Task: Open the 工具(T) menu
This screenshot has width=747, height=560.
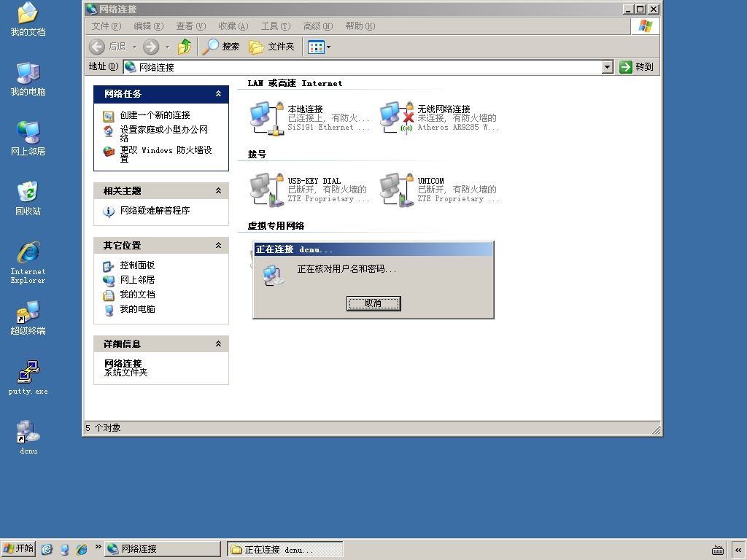Action: pyautogui.click(x=275, y=26)
